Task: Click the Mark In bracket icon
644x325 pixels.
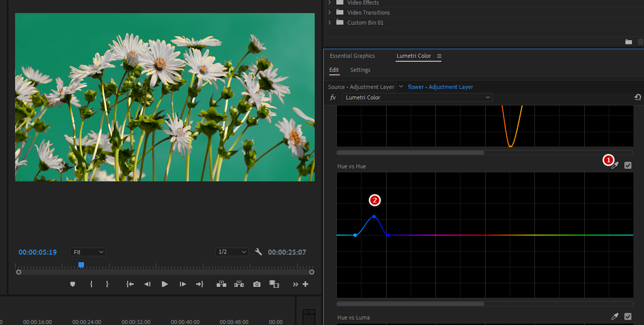Action: pos(91,284)
